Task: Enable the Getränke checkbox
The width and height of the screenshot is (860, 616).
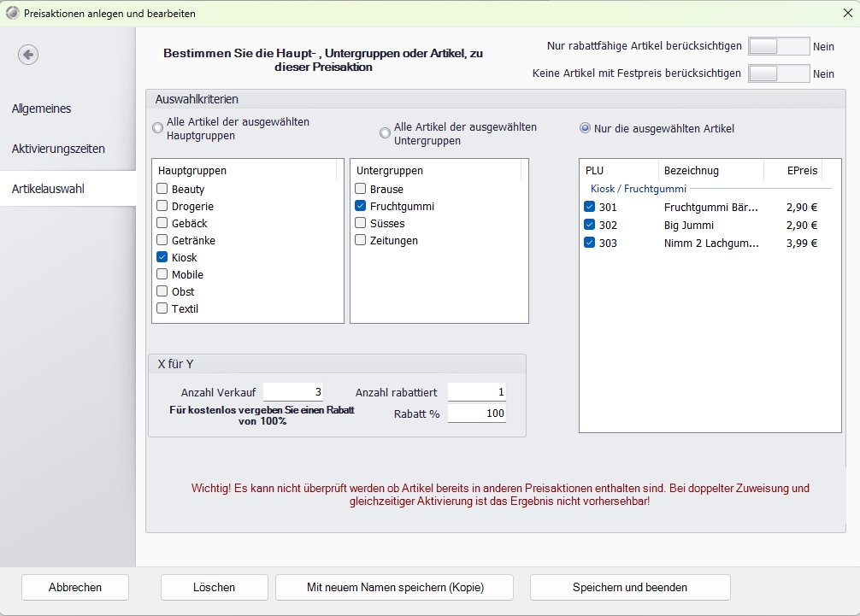Action: 162,240
